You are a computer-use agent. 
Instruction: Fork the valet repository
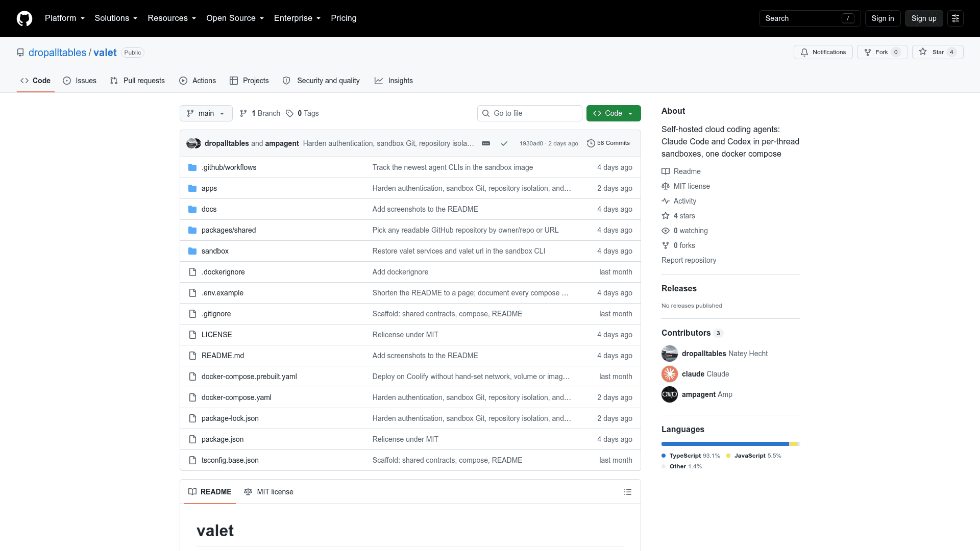coord(882,52)
